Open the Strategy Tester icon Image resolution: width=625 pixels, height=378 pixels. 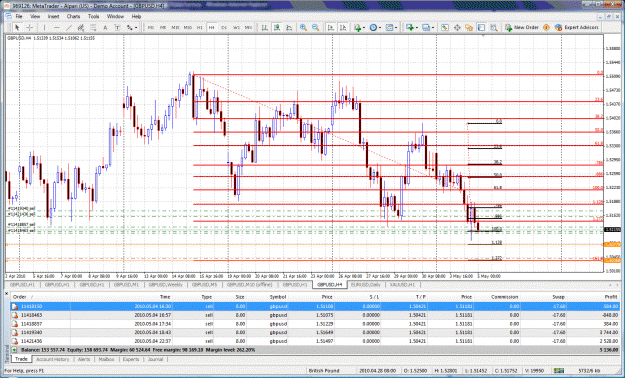pos(494,28)
